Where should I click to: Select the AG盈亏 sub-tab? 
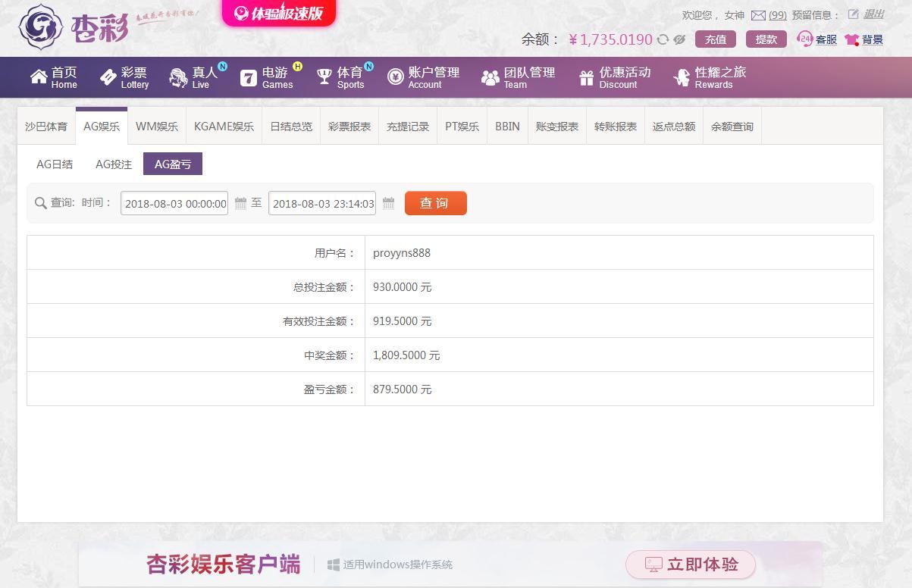coord(173,164)
